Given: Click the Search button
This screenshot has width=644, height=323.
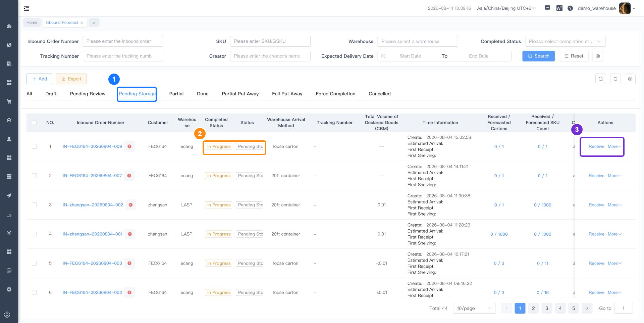Looking at the screenshot, I should [538, 56].
